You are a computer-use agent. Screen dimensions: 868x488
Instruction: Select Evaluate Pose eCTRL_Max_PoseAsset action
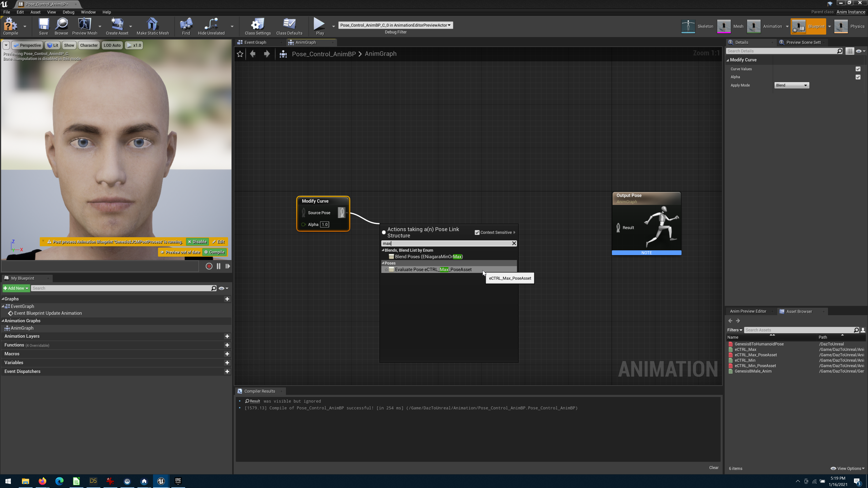click(x=449, y=270)
